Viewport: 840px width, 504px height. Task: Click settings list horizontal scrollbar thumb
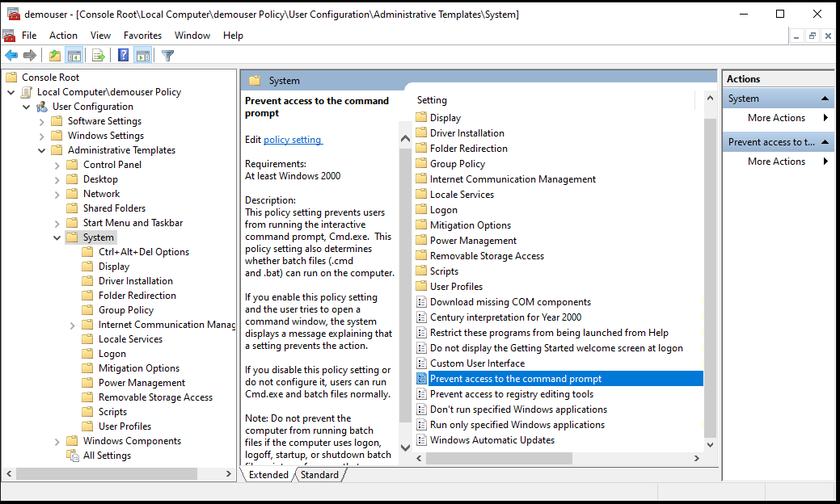(500, 459)
